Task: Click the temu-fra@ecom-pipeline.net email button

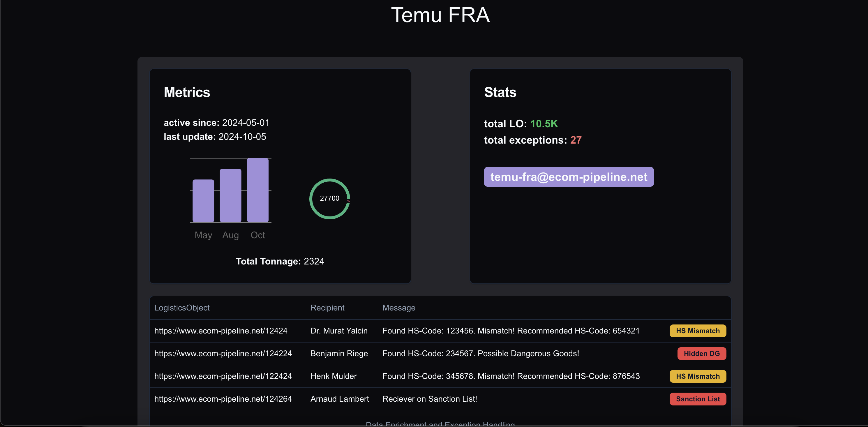Action: click(x=569, y=177)
